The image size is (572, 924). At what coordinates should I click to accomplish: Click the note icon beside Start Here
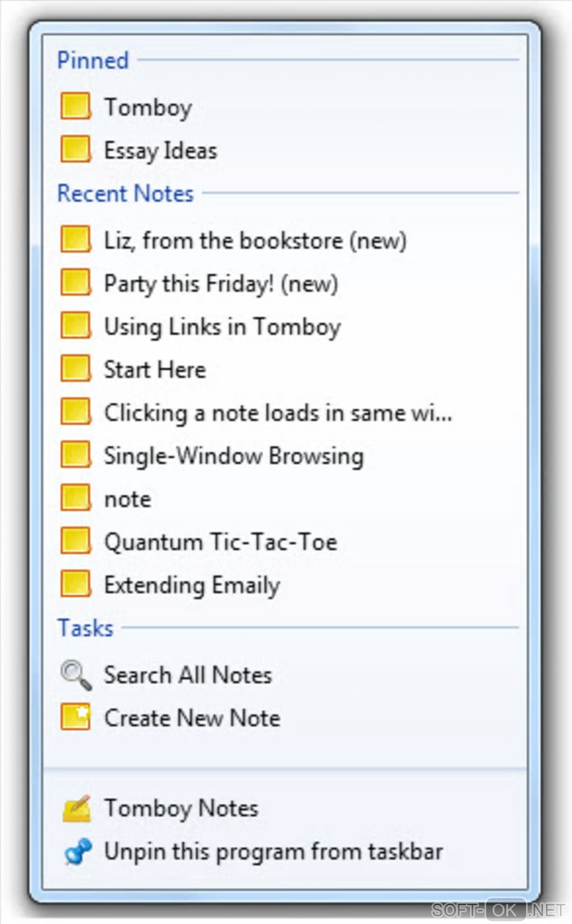click(75, 369)
